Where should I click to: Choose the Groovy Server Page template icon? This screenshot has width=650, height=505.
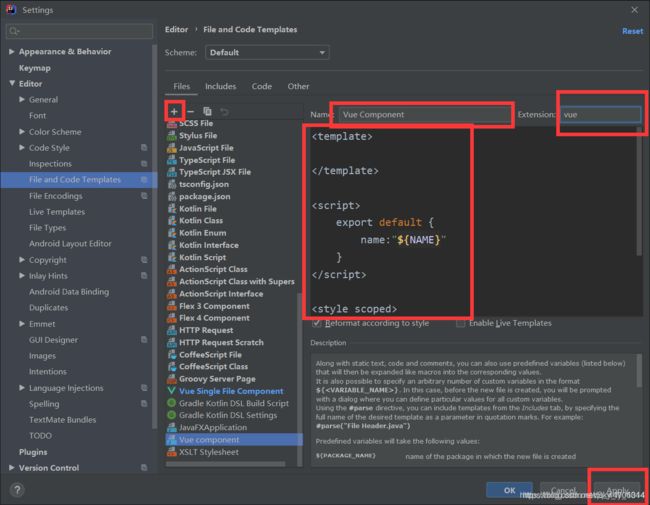coord(172,379)
